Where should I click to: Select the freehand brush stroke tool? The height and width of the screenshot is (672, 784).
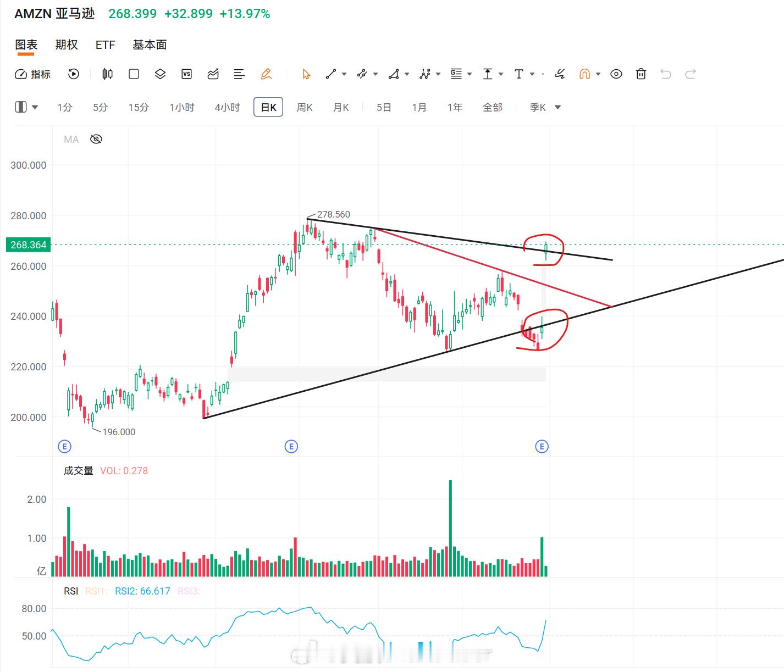click(x=560, y=74)
